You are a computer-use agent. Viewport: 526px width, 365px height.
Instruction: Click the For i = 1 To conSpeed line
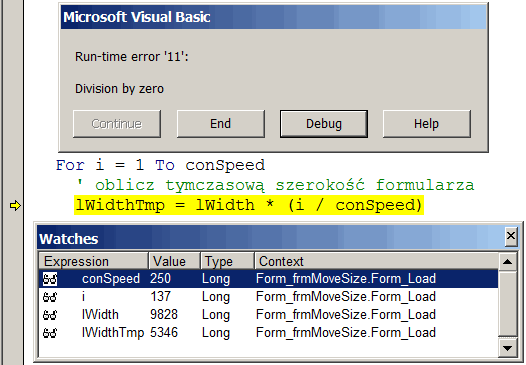(x=160, y=165)
